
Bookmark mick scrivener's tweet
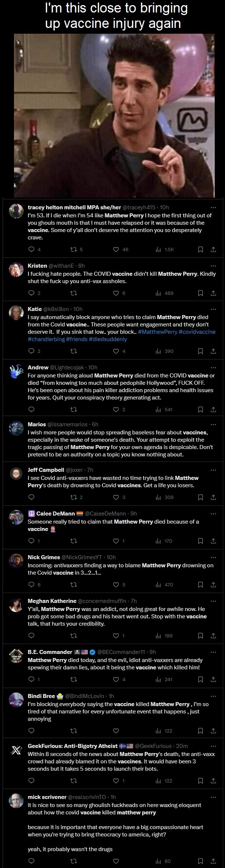(x=200, y=861)
